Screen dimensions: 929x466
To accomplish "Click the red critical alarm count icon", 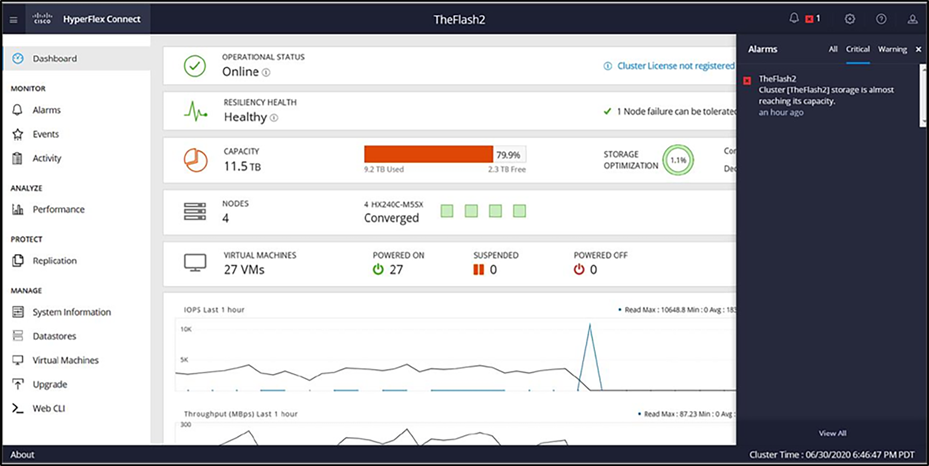I will (x=809, y=19).
